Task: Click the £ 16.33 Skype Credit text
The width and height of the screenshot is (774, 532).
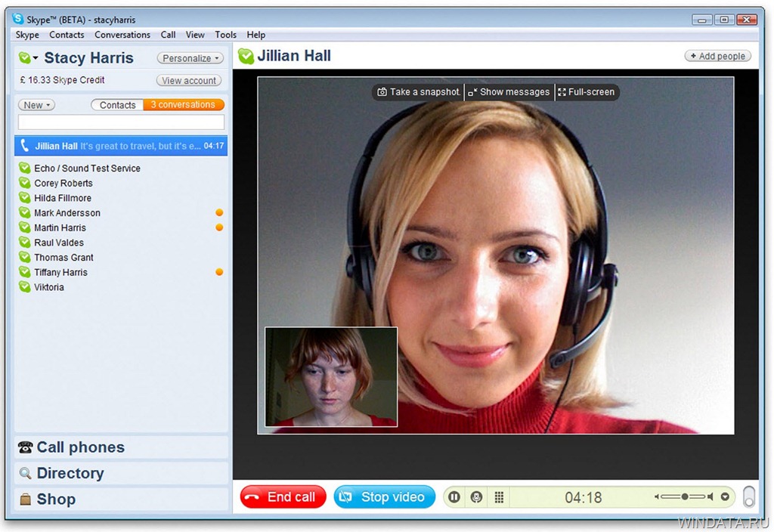Action: click(62, 80)
